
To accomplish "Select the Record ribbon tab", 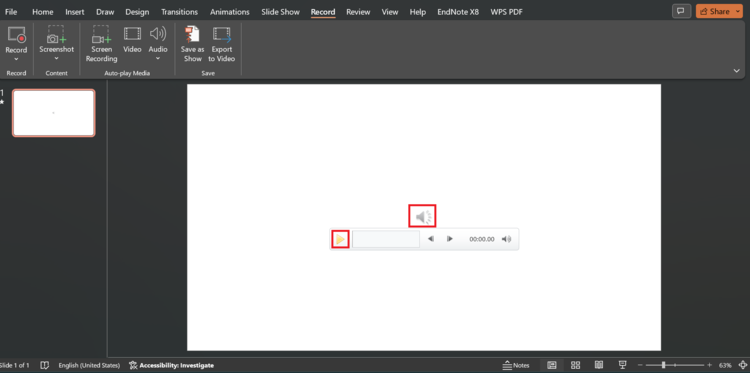I will tap(323, 12).
